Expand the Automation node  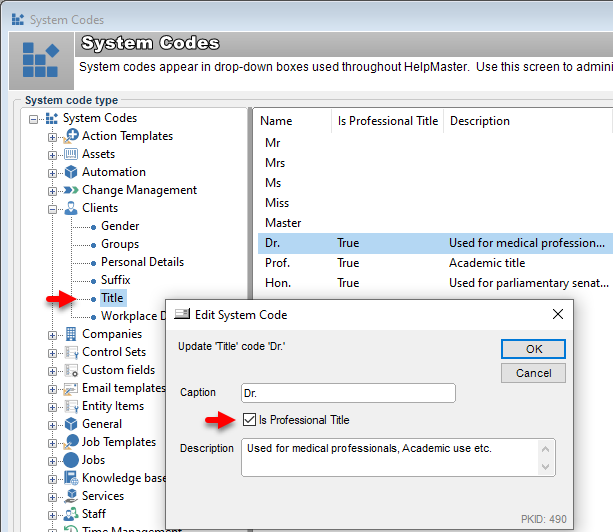tap(52, 173)
